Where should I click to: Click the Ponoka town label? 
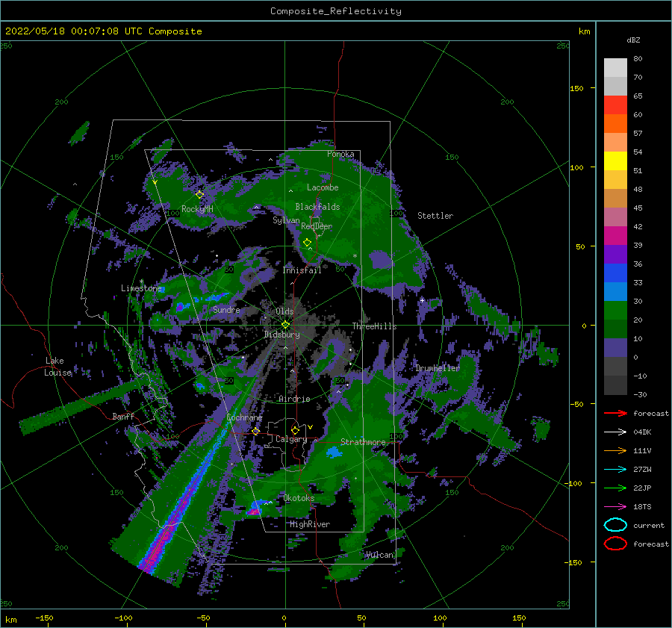(x=340, y=154)
